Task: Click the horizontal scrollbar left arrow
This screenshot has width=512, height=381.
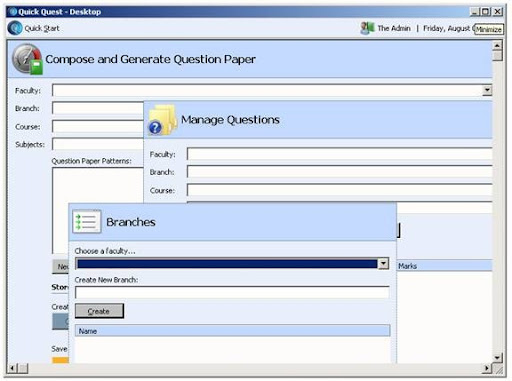Action: tap(12, 368)
